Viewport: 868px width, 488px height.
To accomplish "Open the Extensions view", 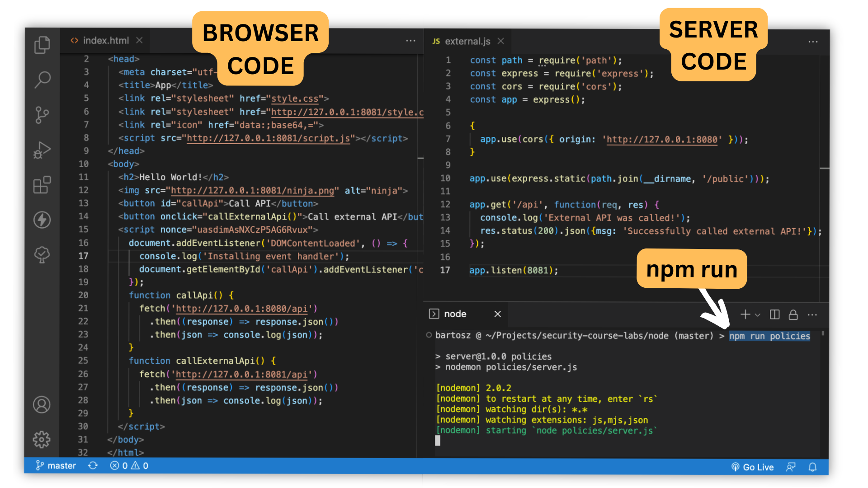I will click(42, 185).
